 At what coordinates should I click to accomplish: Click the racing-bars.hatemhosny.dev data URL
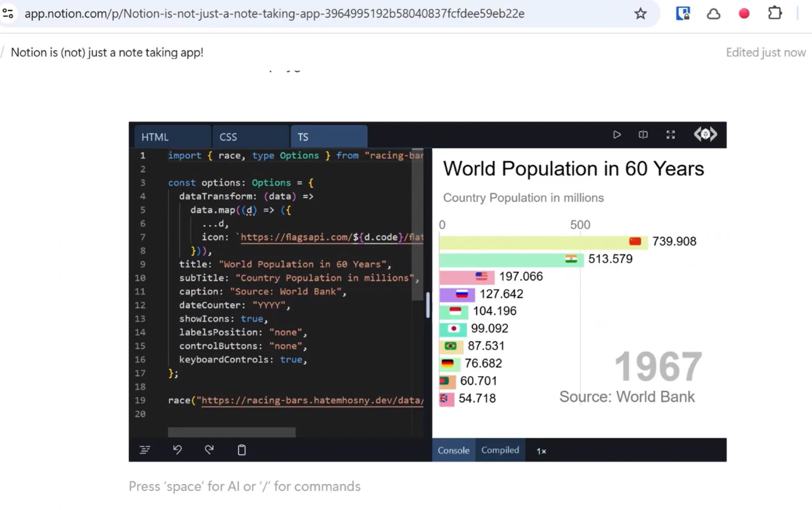(313, 400)
